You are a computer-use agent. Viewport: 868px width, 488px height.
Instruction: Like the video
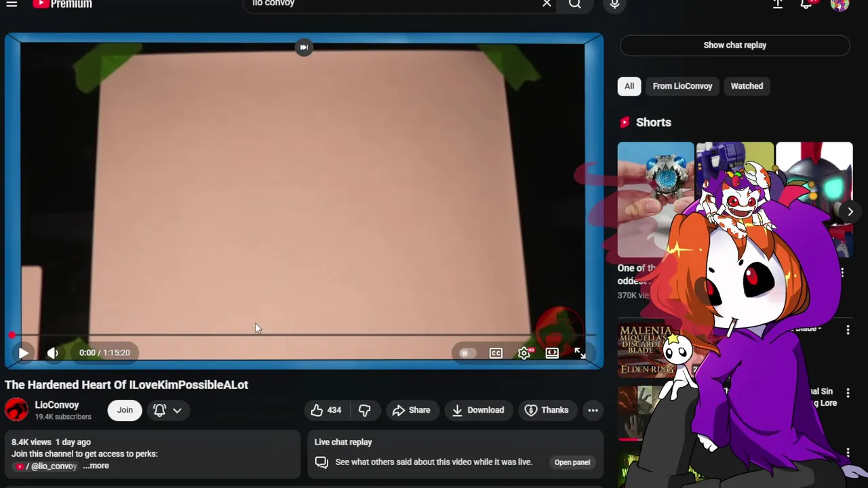point(326,410)
